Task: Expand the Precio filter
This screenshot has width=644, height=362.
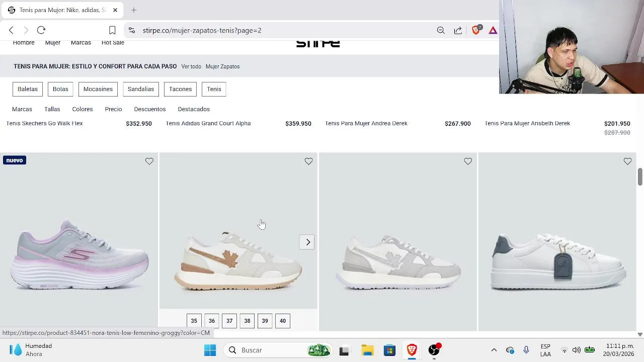Action: (113, 109)
